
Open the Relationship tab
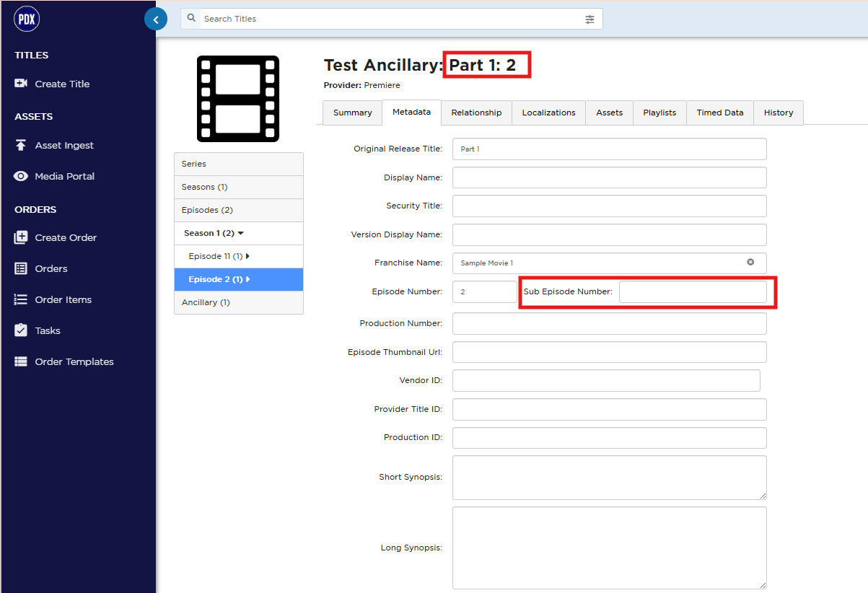point(476,113)
